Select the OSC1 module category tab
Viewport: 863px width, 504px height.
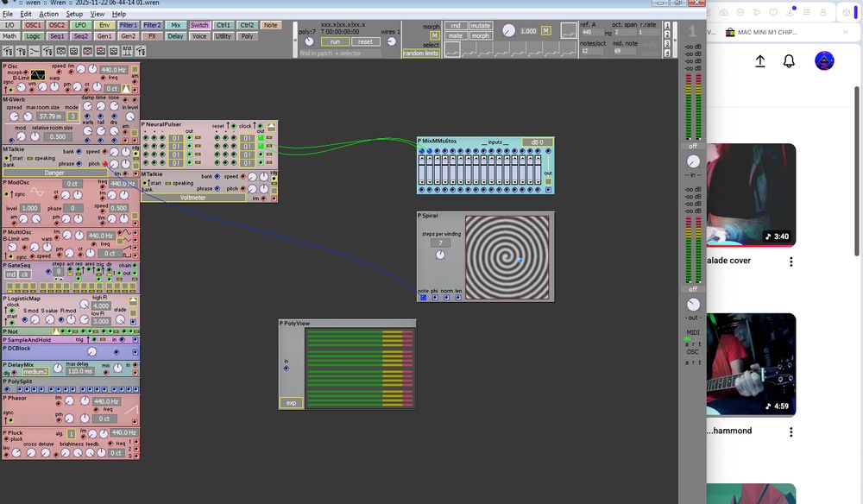[34, 26]
